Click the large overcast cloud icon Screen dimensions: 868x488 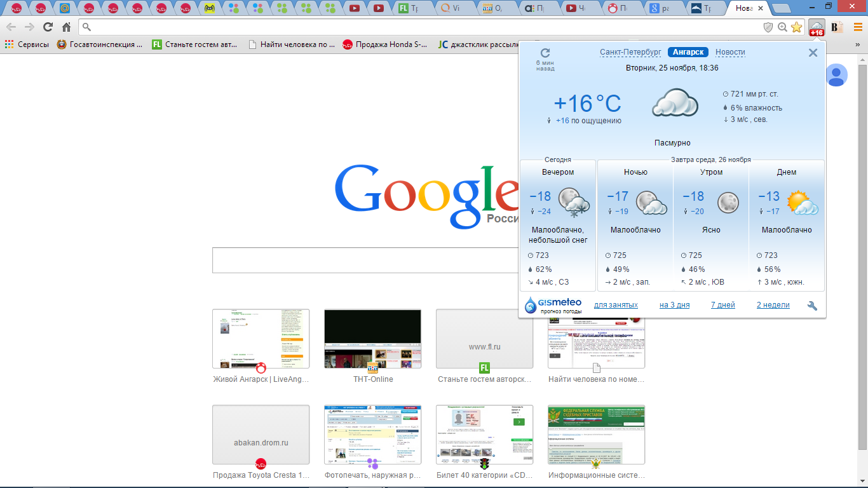(675, 103)
